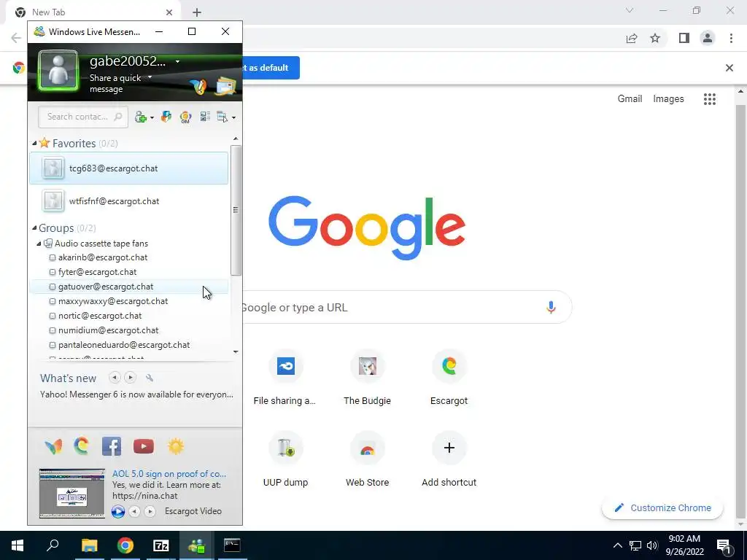Image resolution: width=747 pixels, height=560 pixels.
Task: Open Chrome three-dot menu
Action: click(x=731, y=38)
